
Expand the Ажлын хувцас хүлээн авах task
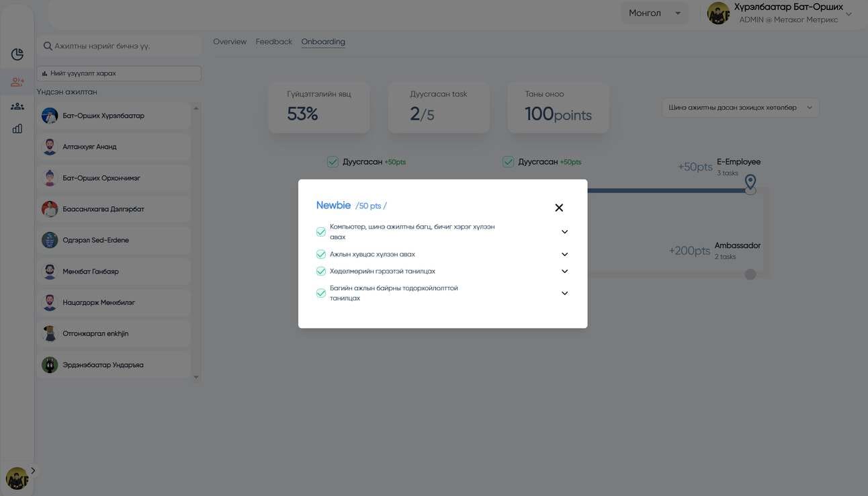tap(564, 255)
